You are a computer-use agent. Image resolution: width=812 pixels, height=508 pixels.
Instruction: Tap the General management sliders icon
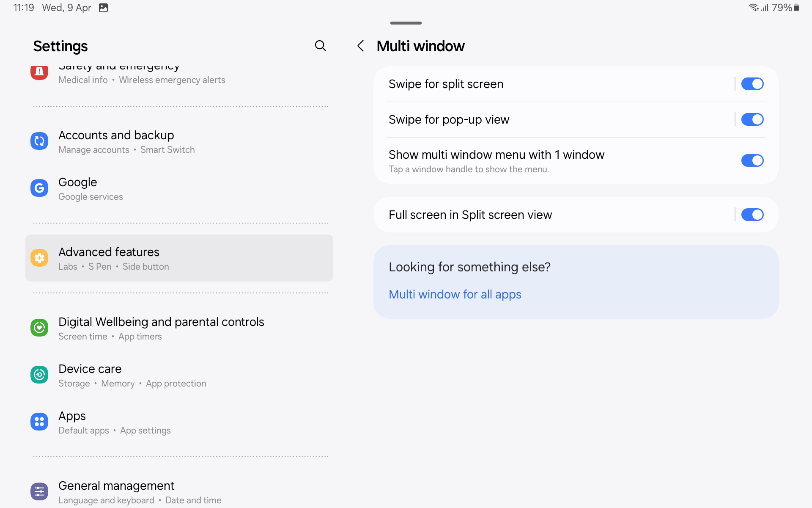(x=39, y=491)
